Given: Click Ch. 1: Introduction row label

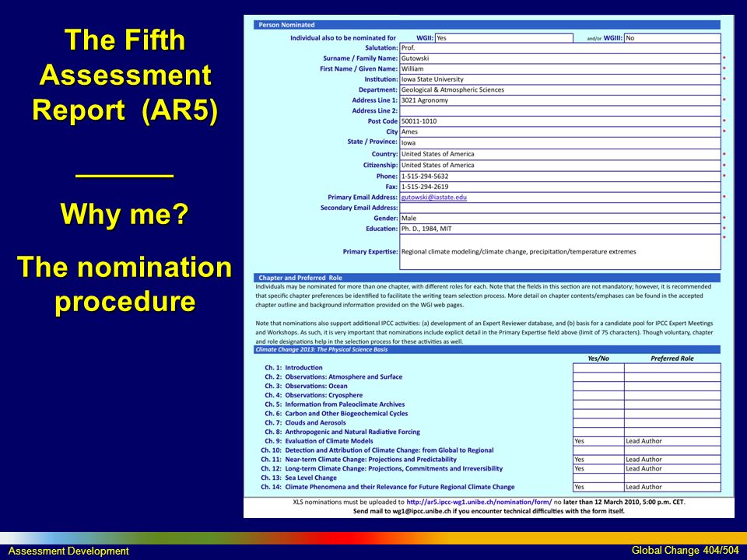Looking at the screenshot, I should point(293,368).
